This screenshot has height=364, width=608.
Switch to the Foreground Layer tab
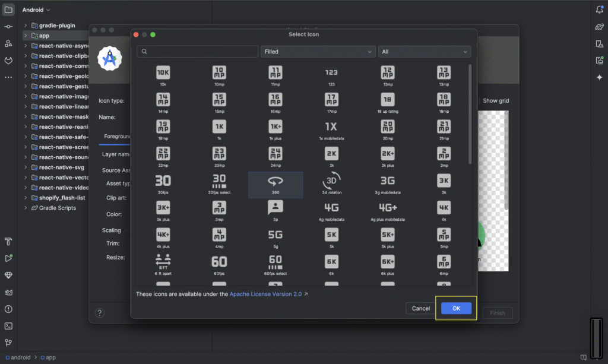117,136
